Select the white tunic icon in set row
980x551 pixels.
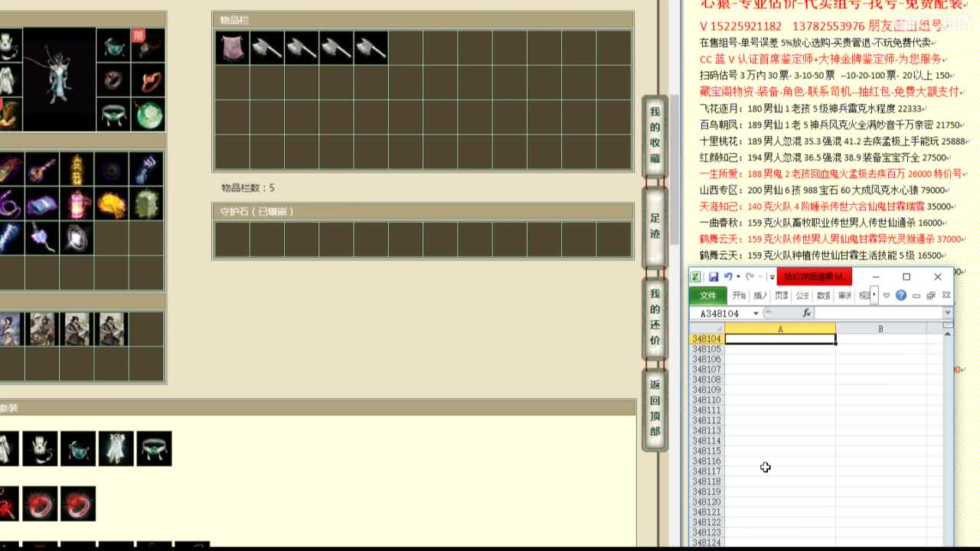[116, 448]
